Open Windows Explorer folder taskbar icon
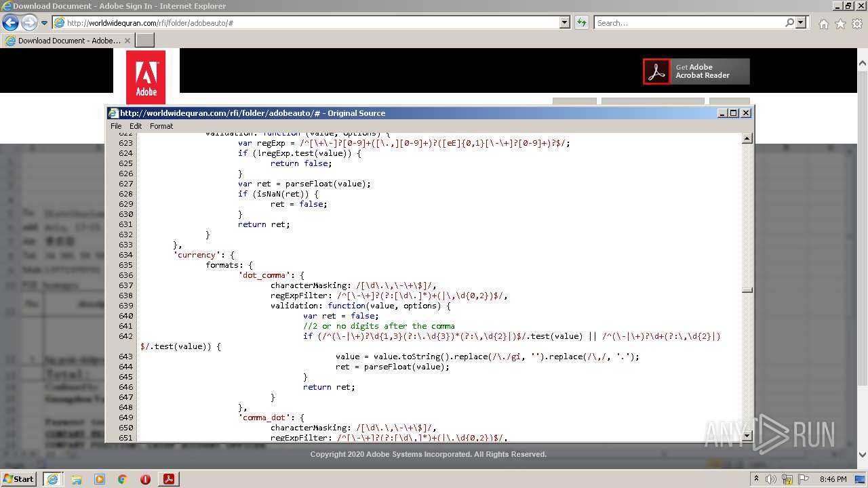Screen dimensions: 868x488 tap(77, 479)
